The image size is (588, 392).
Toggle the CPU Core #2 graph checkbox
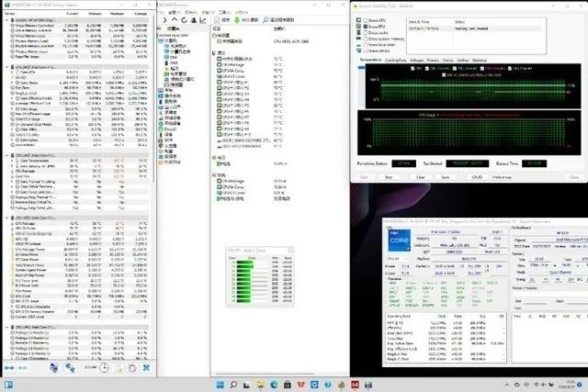point(455,69)
